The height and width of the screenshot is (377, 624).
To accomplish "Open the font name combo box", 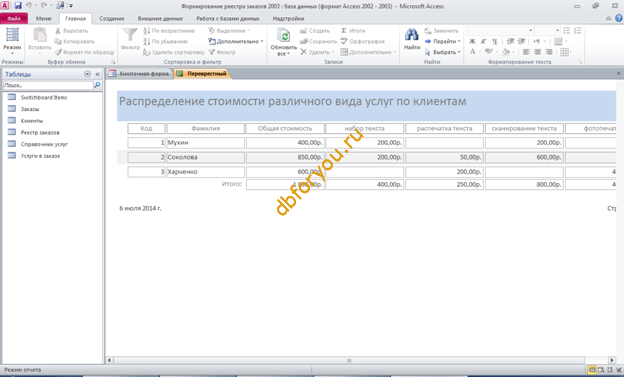I will tap(500, 31).
